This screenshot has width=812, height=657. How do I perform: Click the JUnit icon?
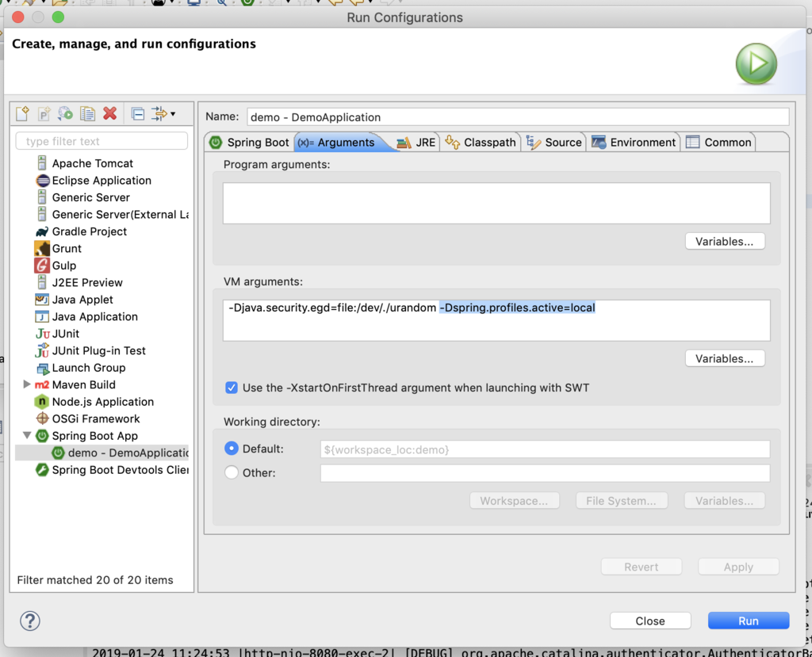[x=43, y=334]
